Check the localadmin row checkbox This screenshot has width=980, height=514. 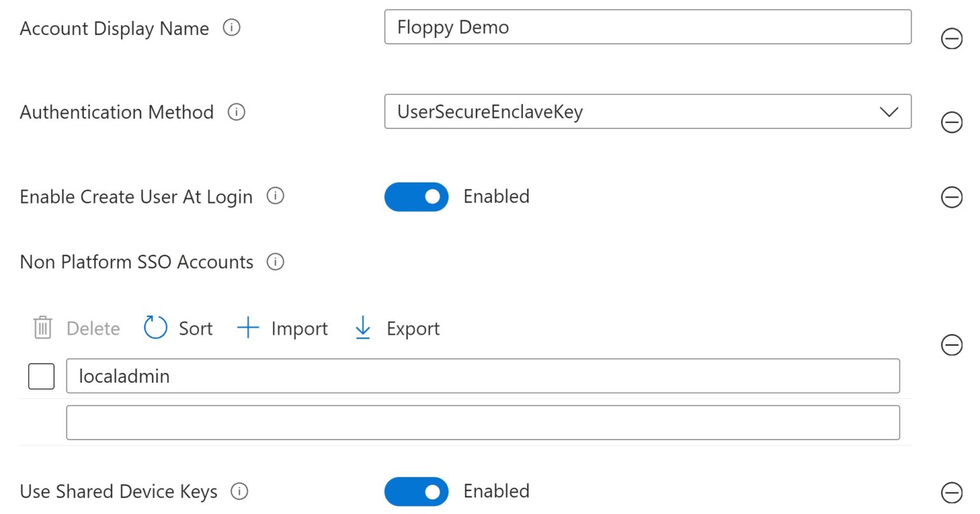click(40, 376)
